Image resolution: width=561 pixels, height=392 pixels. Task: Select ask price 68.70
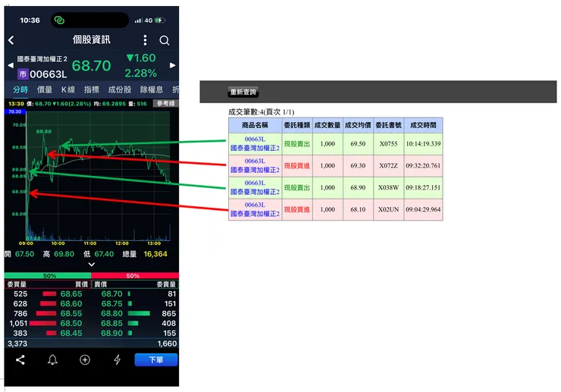click(x=111, y=294)
